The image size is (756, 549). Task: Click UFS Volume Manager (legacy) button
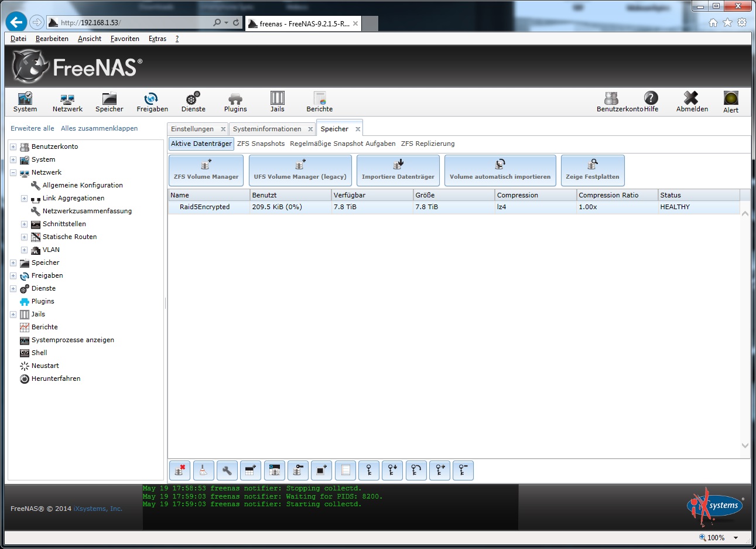300,170
